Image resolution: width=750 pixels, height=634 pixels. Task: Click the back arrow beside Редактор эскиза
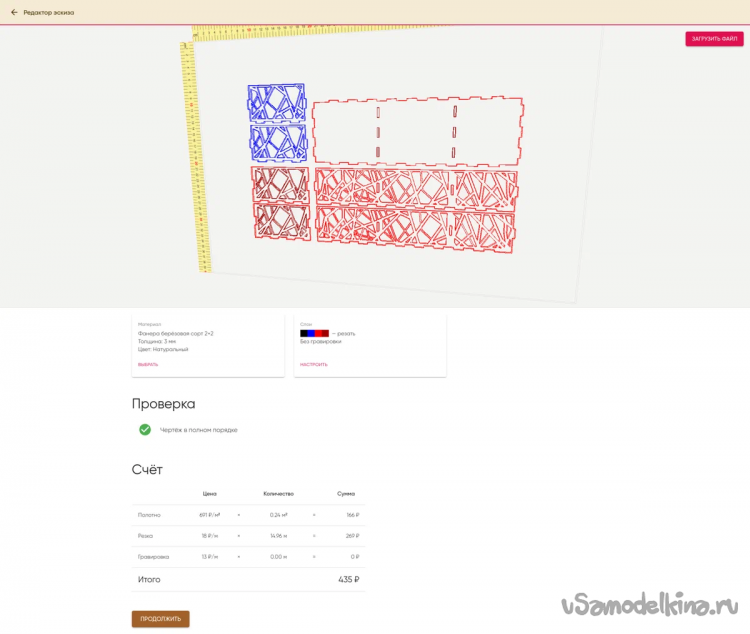pos(14,12)
